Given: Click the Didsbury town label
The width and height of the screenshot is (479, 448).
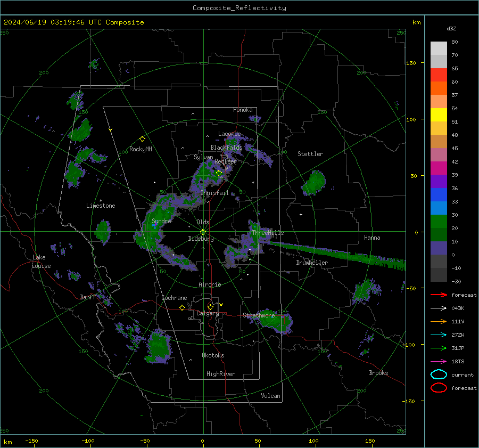Looking at the screenshot, I should point(201,239).
